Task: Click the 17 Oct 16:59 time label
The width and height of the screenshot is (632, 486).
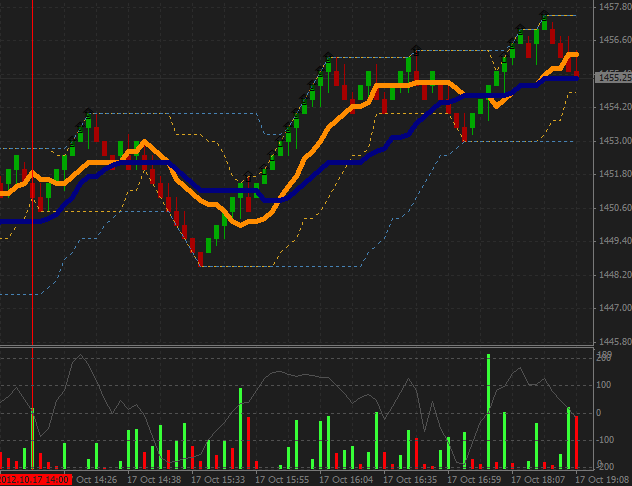Action: (x=474, y=480)
